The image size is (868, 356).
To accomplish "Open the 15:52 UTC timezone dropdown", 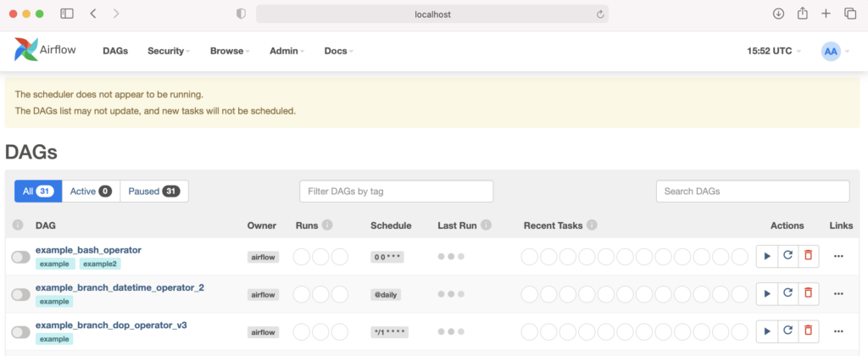I will coord(773,51).
